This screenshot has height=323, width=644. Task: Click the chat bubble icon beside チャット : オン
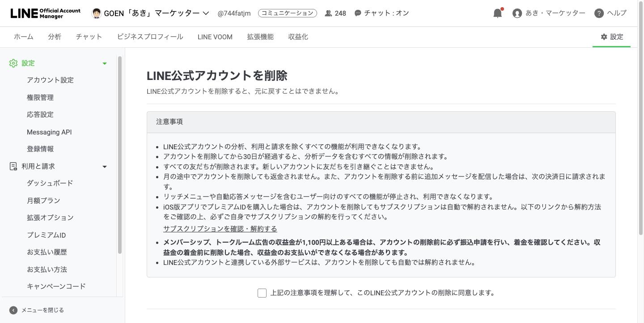(358, 13)
